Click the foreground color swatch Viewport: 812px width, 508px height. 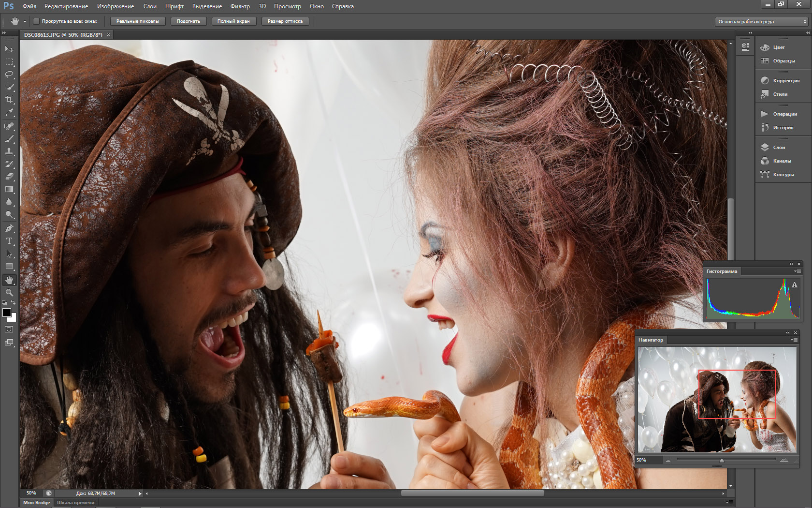click(x=7, y=313)
